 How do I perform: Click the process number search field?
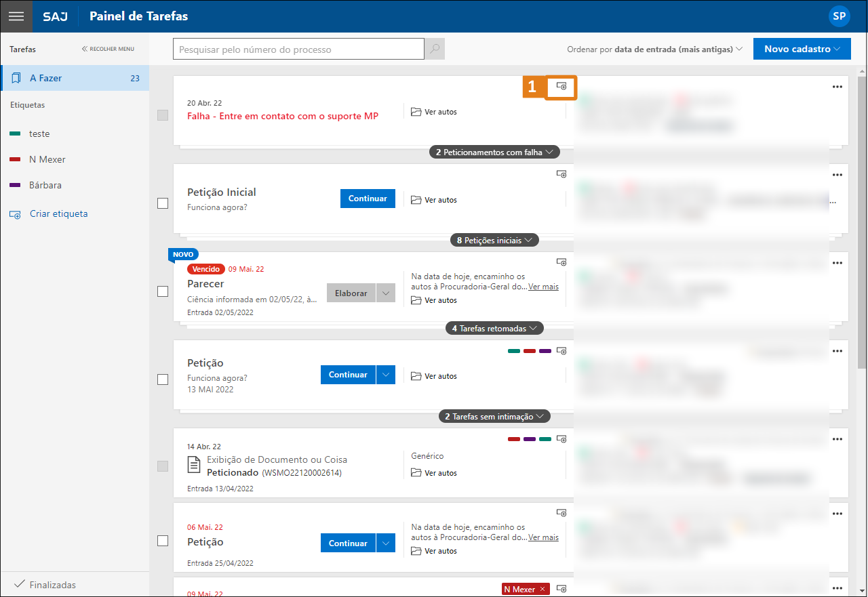298,49
